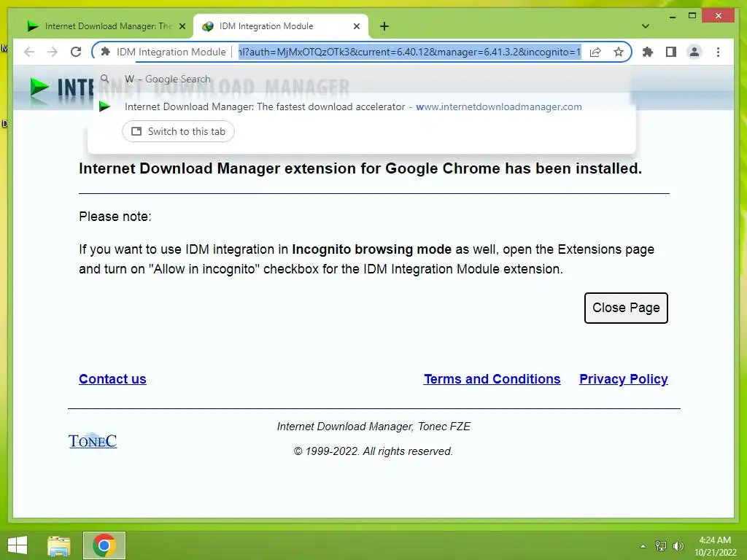747x560 pixels.
Task: Open the Privacy Policy link
Action: (x=624, y=379)
